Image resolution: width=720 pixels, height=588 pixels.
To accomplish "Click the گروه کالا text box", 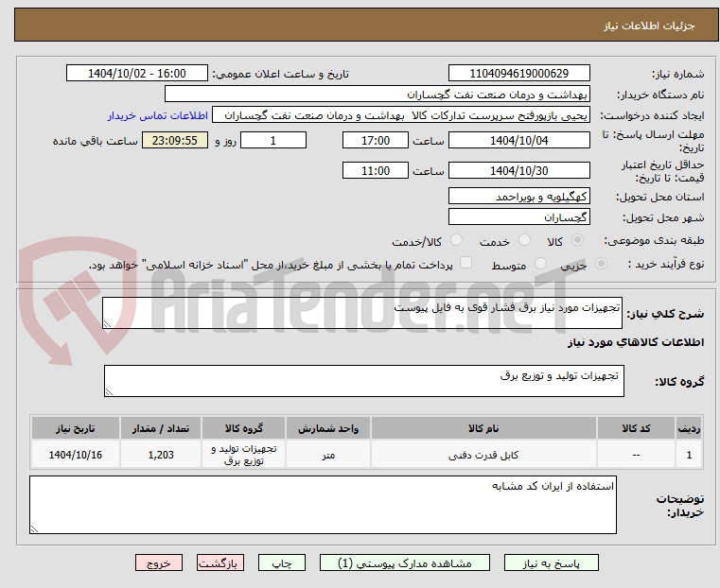I will click(x=364, y=381).
